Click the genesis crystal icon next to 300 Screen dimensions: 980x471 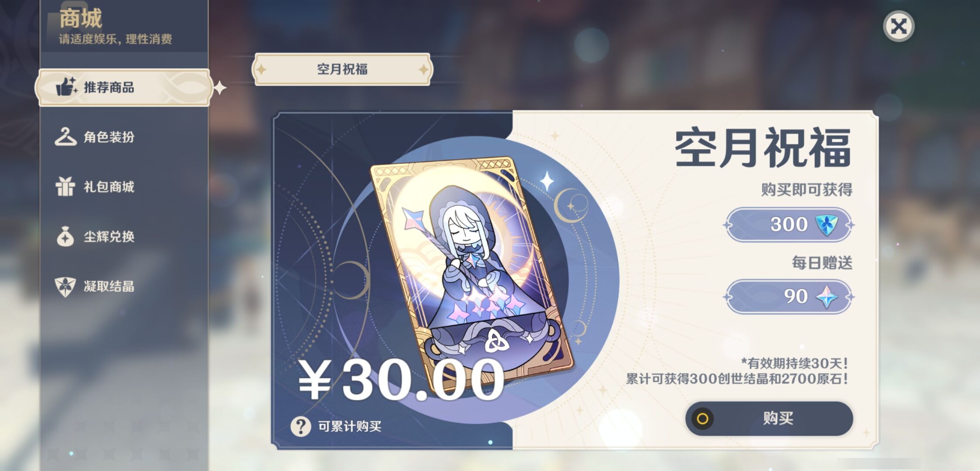(x=827, y=225)
